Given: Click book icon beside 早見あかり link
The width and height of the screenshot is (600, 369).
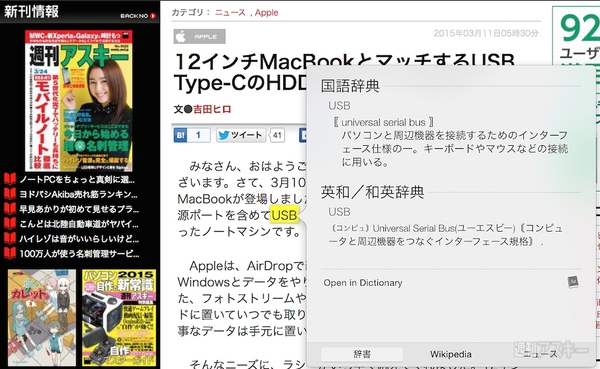Looking at the screenshot, I should click(10, 209).
